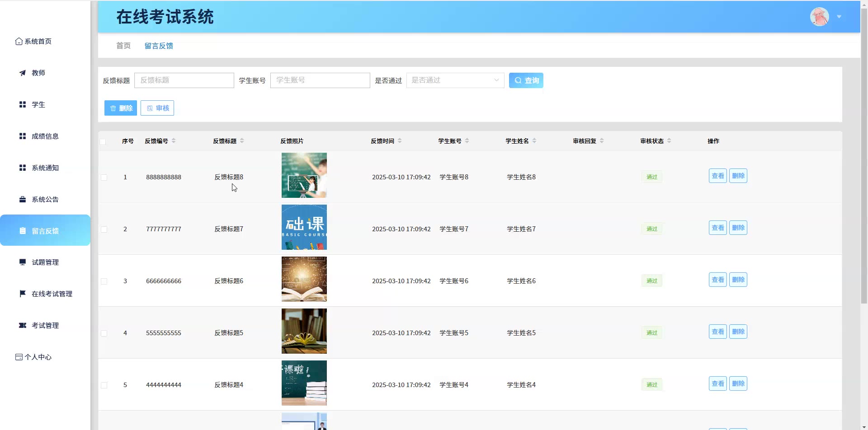
Task: Click the page's vertical scrollbar thumb
Action: point(864,154)
